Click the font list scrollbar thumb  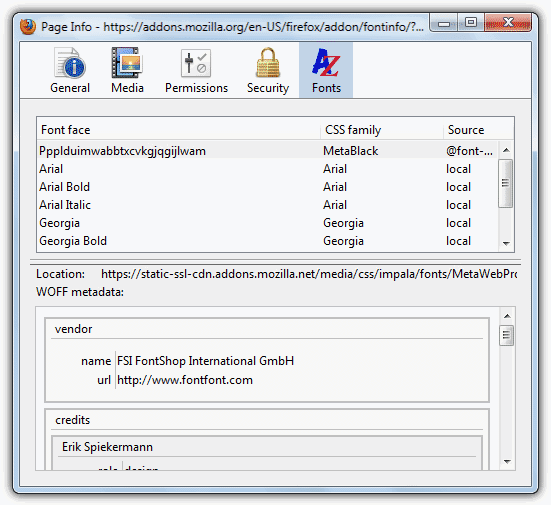pos(506,183)
